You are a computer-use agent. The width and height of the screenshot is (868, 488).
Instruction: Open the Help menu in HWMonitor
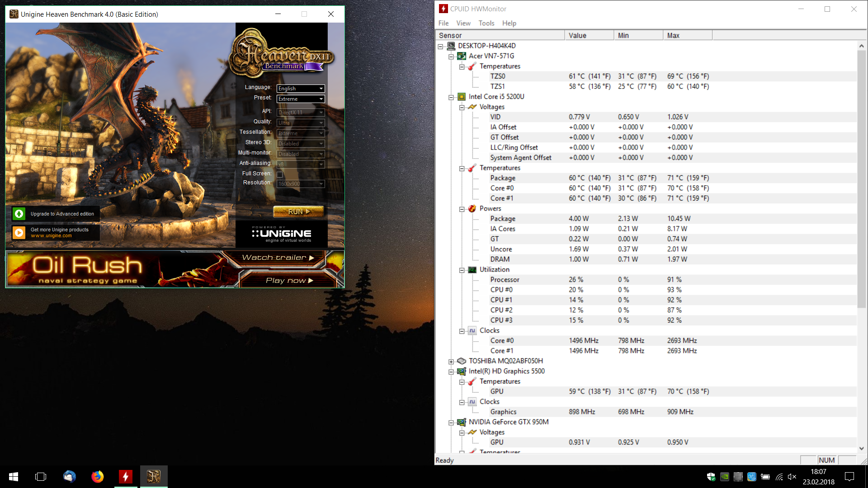(509, 23)
